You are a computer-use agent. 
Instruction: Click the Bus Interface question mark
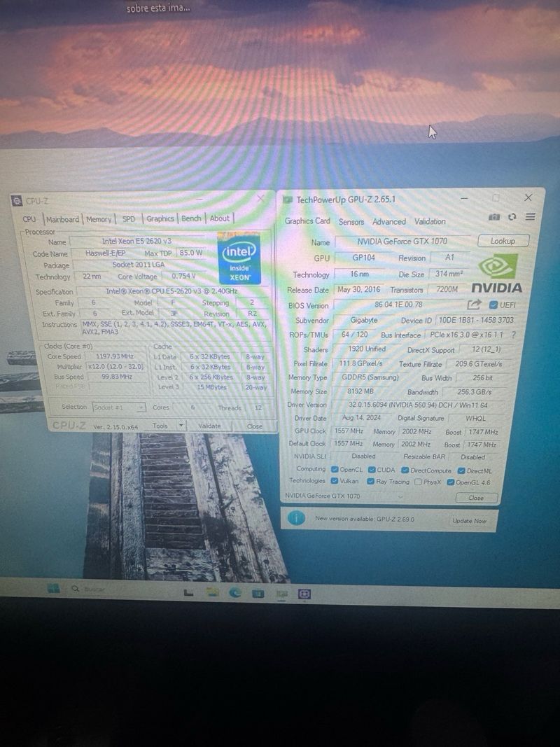pyautogui.click(x=513, y=335)
